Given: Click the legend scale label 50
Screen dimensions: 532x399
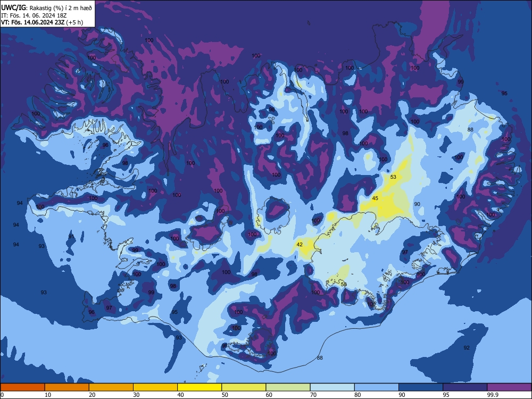Looking at the screenshot, I should coord(225,395).
